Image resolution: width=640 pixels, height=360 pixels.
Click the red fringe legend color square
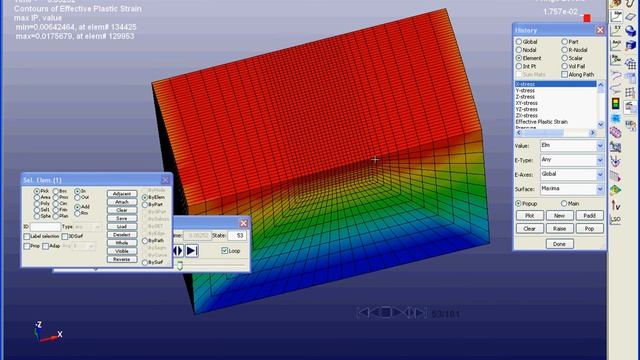click(x=587, y=18)
